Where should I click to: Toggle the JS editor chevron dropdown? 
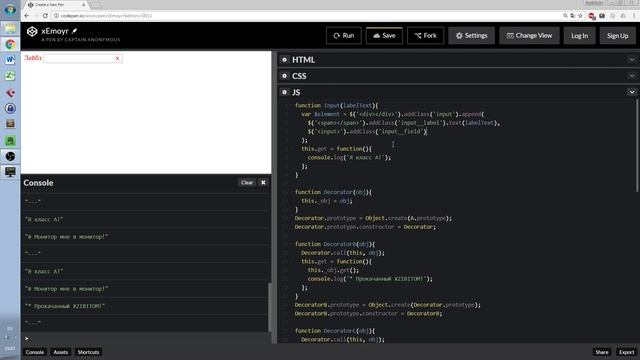click(632, 92)
